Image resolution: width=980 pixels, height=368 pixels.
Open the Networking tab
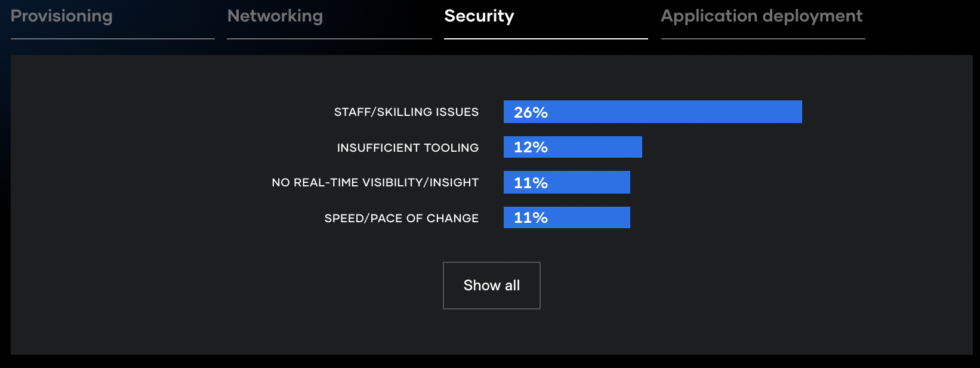coord(275,16)
